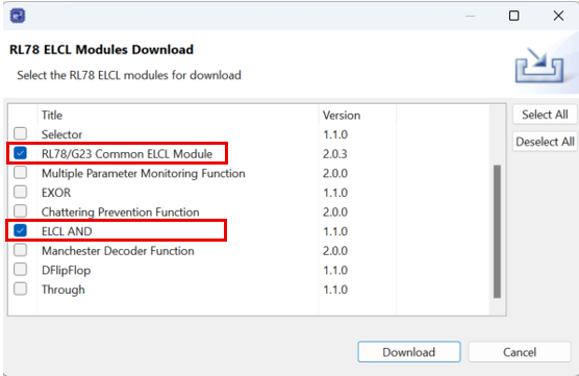Click version 1.1.0 in ELCL AND row
Viewport: 579px width, 376px height.
pyautogui.click(x=335, y=231)
